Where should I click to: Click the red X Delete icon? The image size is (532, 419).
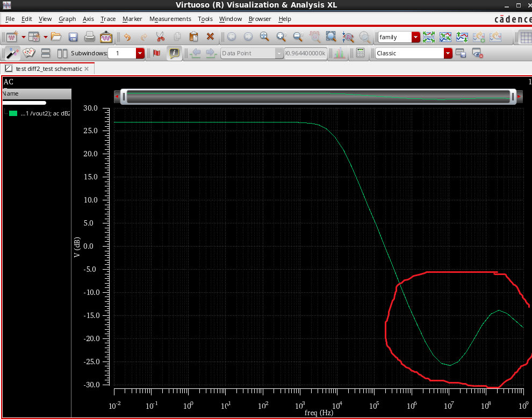pos(210,37)
